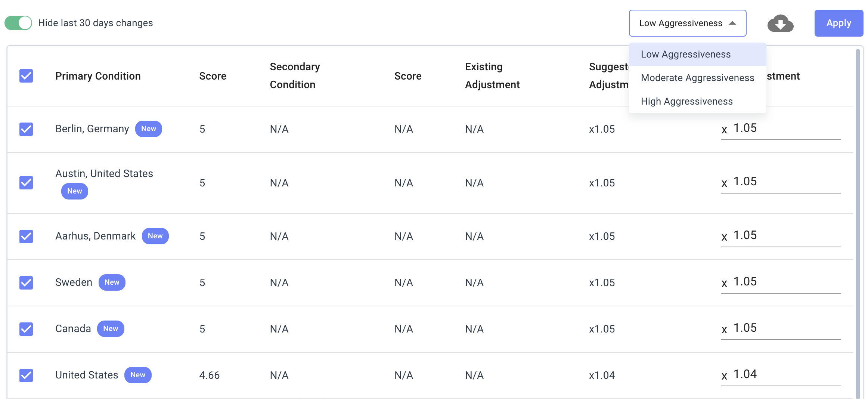The height and width of the screenshot is (399, 868).
Task: Collapse the Low Aggressiveness dropdown
Action: (x=688, y=23)
